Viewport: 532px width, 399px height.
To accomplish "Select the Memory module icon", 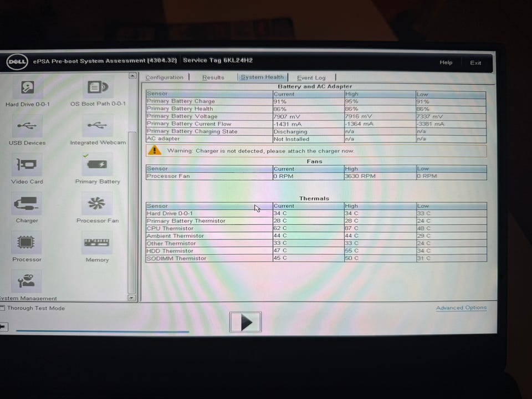I will click(x=96, y=242).
